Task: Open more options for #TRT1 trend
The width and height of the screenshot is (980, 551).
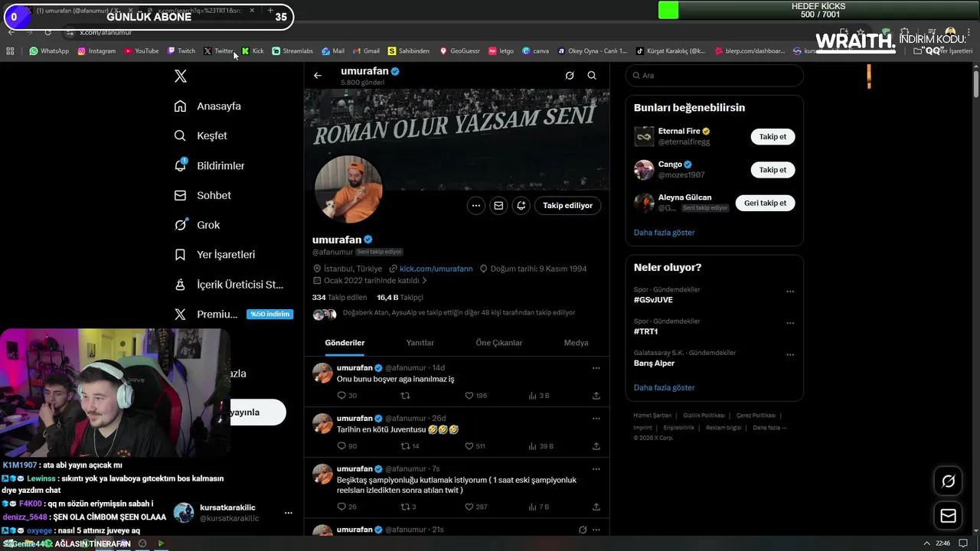Action: coord(790,323)
